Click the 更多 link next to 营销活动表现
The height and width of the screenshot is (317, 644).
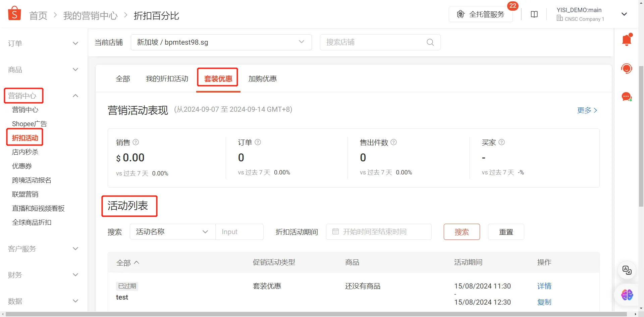584,110
